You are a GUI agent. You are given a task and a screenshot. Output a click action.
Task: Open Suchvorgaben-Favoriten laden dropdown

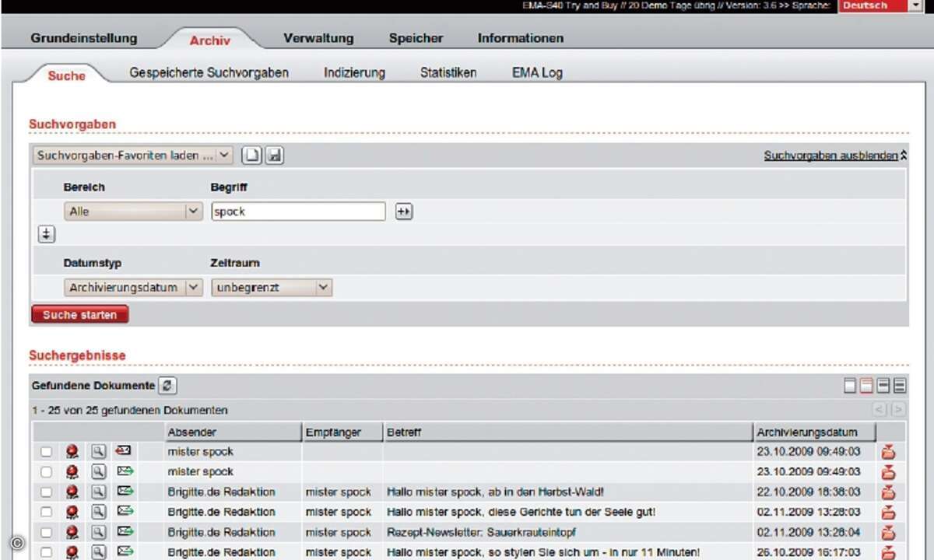(132, 156)
